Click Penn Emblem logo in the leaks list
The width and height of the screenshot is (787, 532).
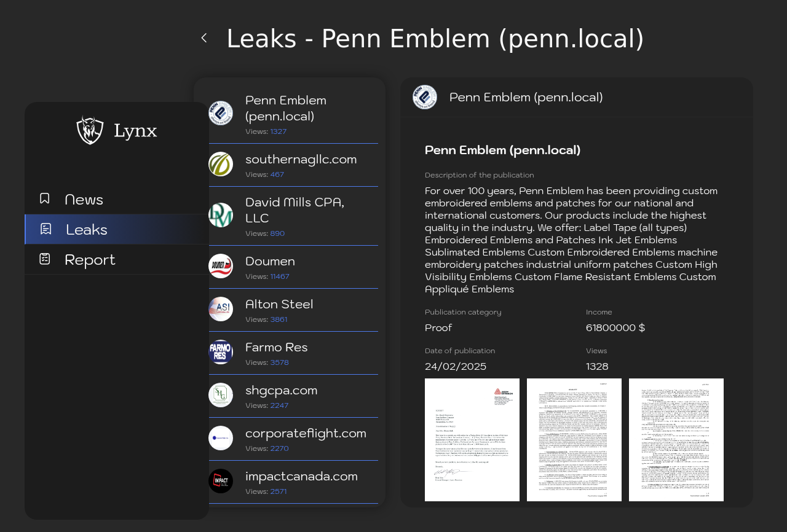coord(221,114)
